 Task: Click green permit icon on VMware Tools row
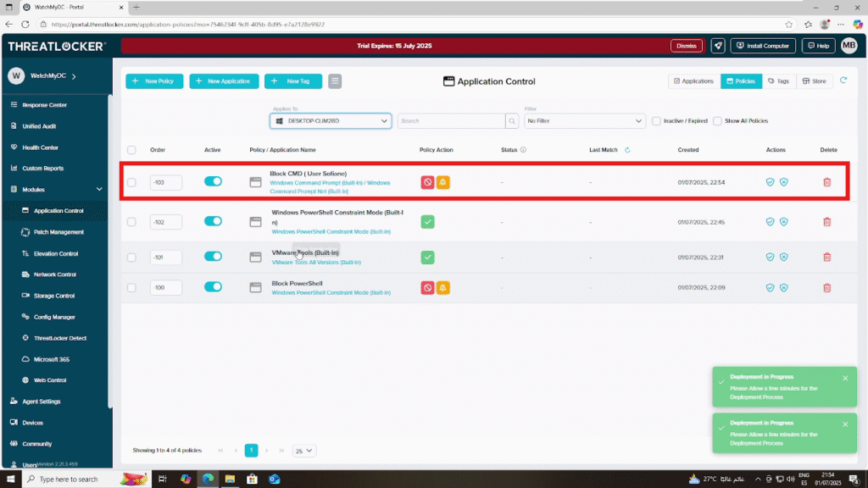pyautogui.click(x=427, y=258)
